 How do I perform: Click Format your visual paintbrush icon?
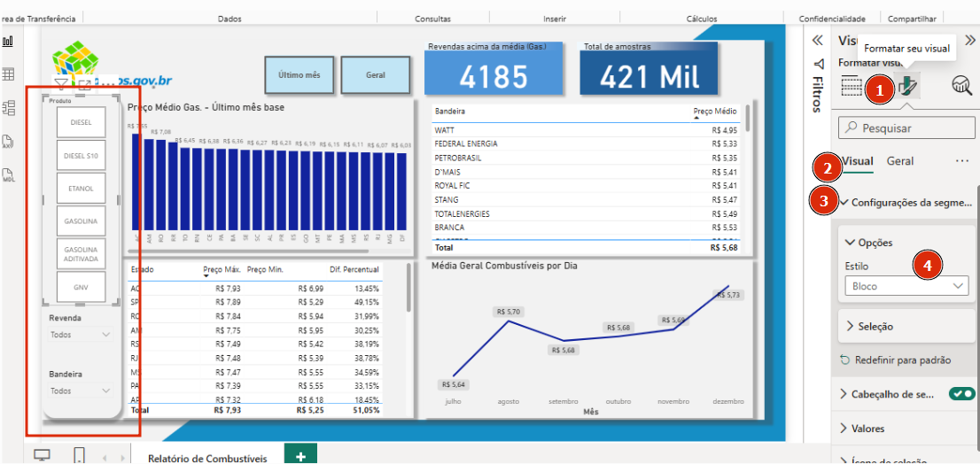(906, 88)
